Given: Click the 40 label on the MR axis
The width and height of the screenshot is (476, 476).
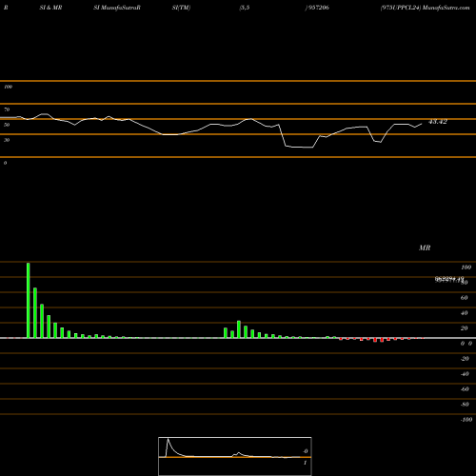Looking at the screenshot, I should pos(464,313).
